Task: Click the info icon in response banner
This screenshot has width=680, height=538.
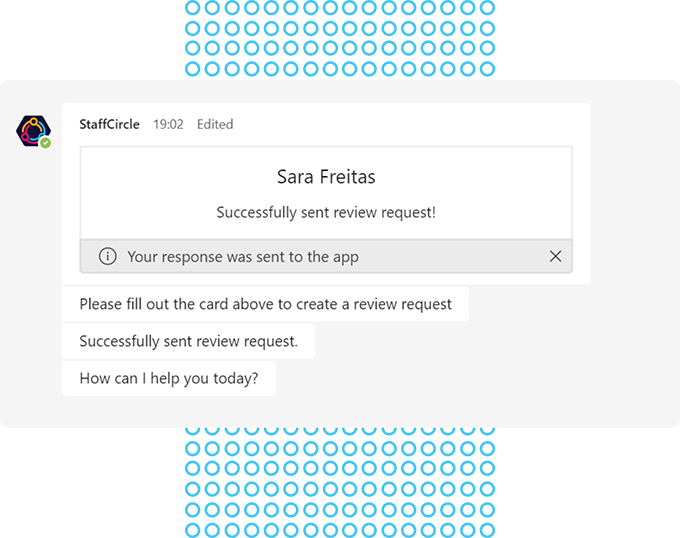Action: [108, 256]
